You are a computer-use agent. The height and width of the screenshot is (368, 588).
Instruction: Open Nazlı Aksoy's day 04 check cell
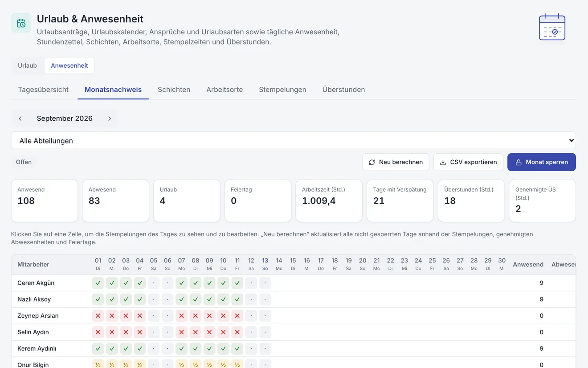(x=140, y=299)
